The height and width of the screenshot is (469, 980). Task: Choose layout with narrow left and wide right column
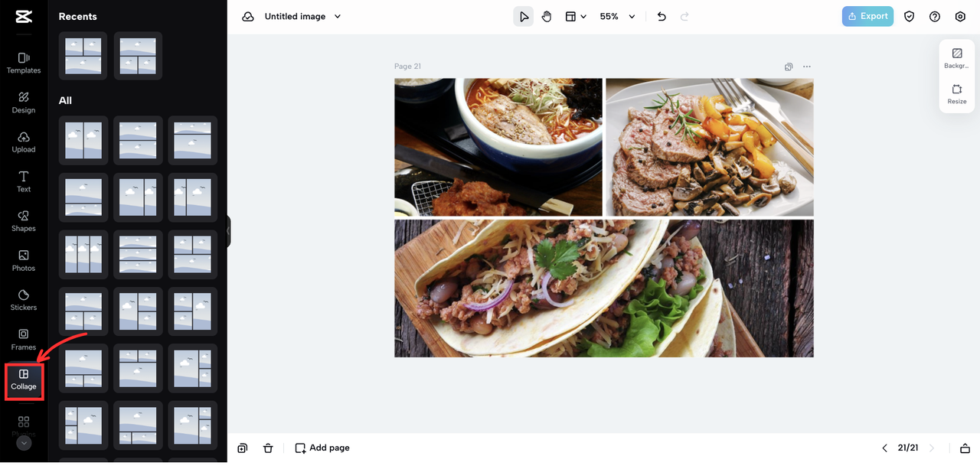click(x=193, y=197)
